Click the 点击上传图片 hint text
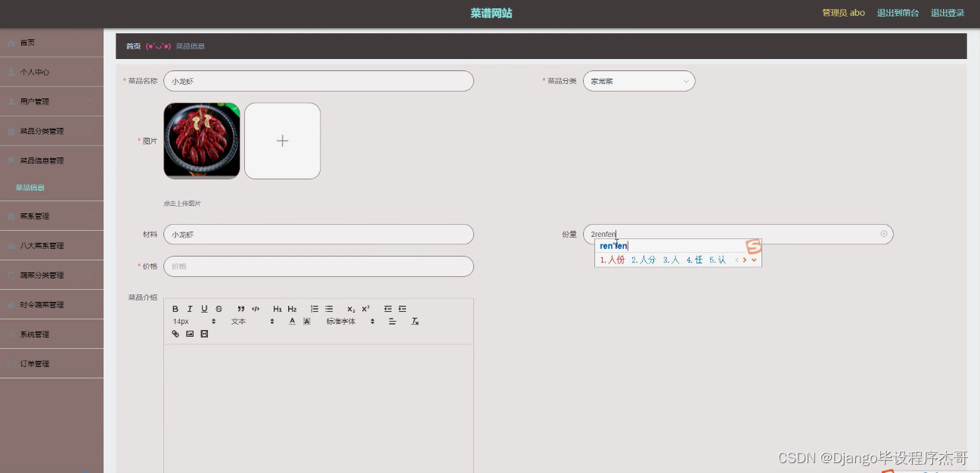Viewport: 980px width, 473px height. pyautogui.click(x=182, y=204)
